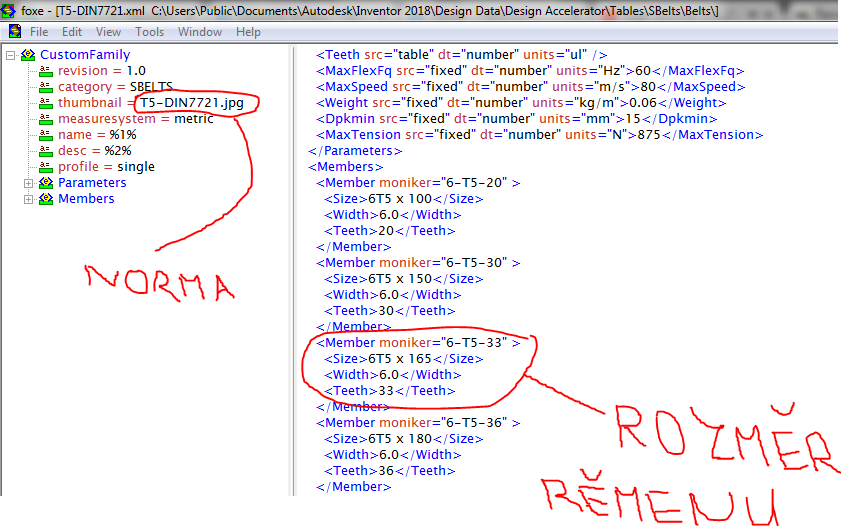
Task: Open the Edit menu
Action: pyautogui.click(x=72, y=32)
